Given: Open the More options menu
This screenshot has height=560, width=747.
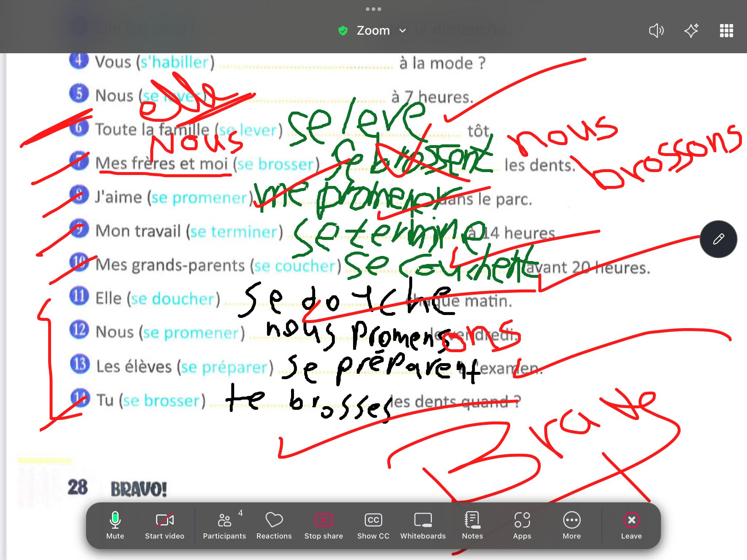Looking at the screenshot, I should tap(572, 525).
